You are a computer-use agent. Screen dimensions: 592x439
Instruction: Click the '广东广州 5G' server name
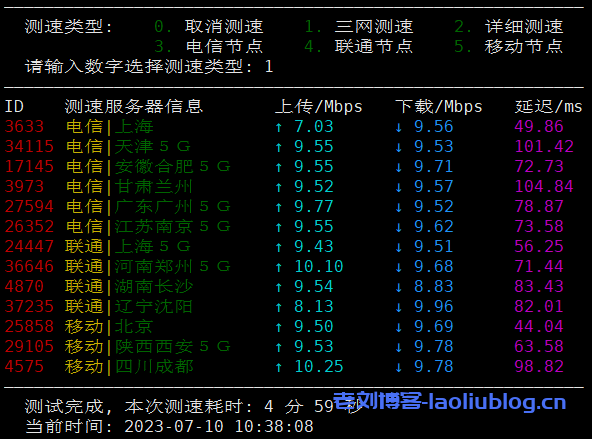click(173, 206)
